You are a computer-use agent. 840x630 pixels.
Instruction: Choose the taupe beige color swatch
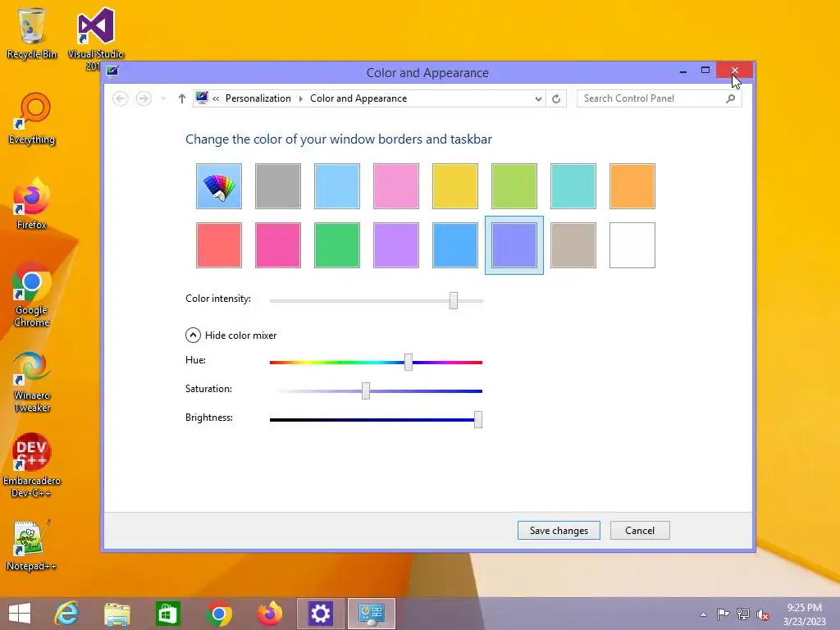(573, 244)
